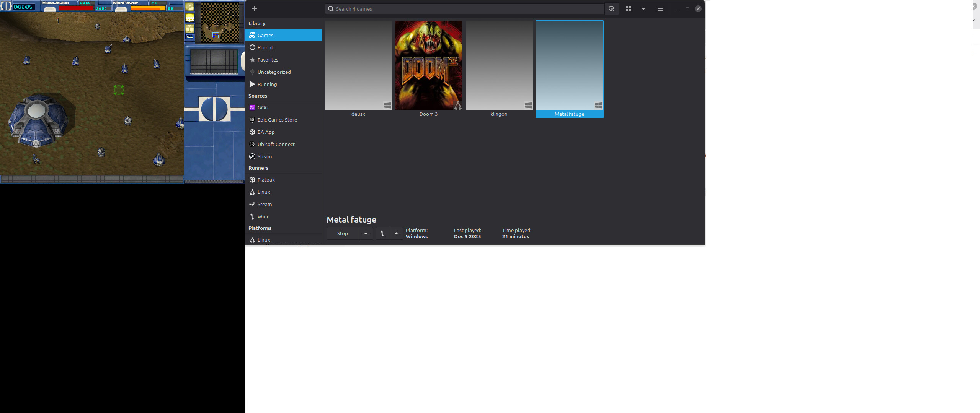Click the add game plus icon
The image size is (980, 413).
tap(255, 9)
